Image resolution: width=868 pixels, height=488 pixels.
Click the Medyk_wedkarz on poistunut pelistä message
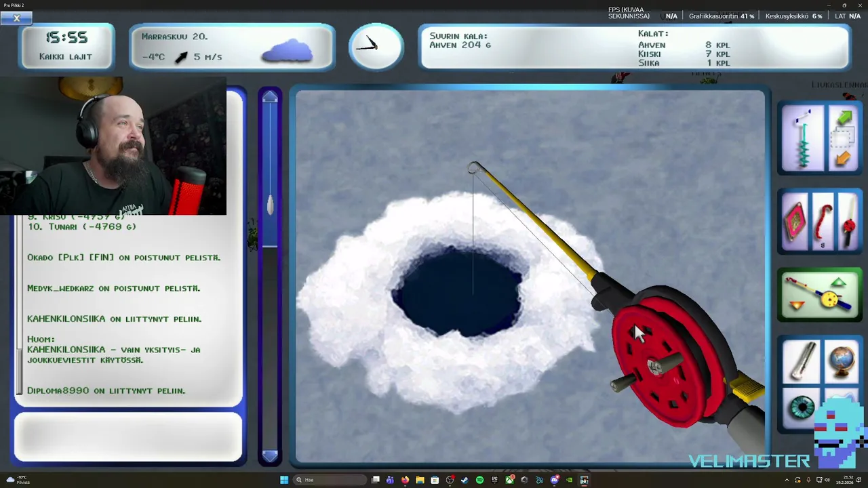click(x=113, y=288)
